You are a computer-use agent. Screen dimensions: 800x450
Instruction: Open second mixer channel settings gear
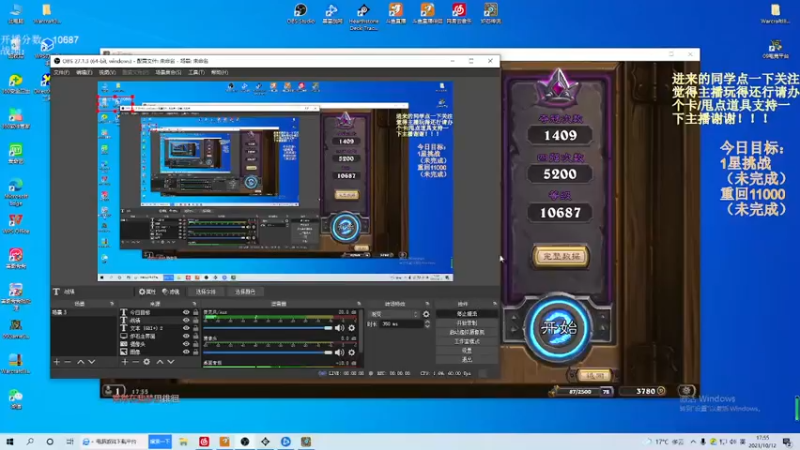(x=352, y=353)
